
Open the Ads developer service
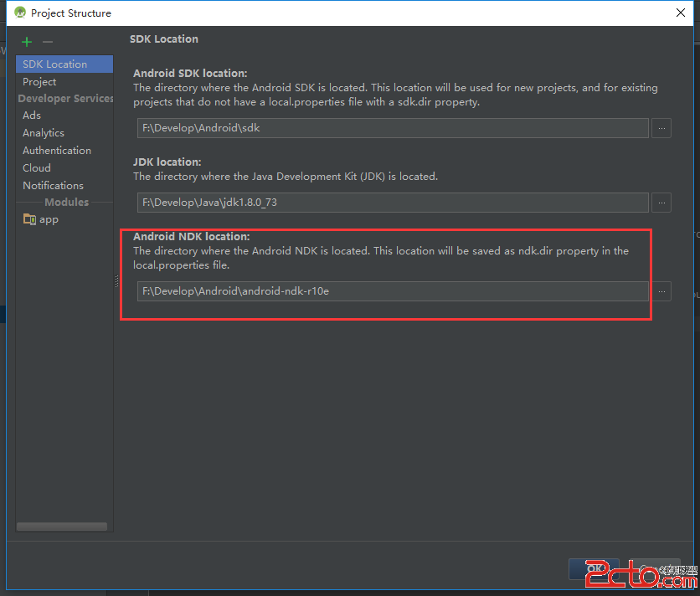(32, 116)
